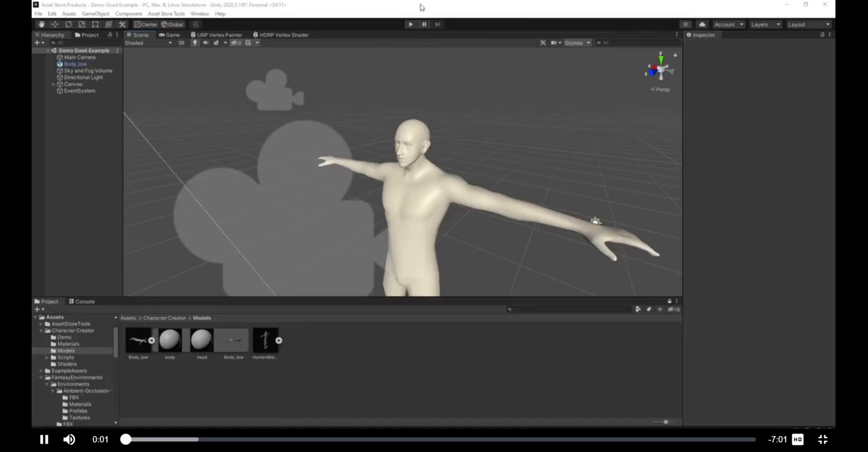Toggle scene audio speaker icon
Image resolution: width=868 pixels, height=452 pixels.
(206, 43)
